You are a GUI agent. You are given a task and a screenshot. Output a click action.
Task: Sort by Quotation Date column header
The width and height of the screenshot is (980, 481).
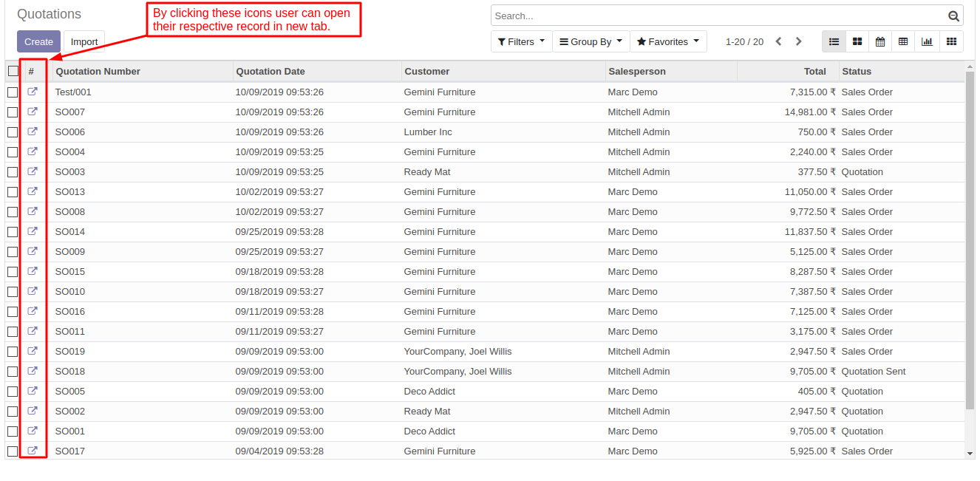[270, 72]
